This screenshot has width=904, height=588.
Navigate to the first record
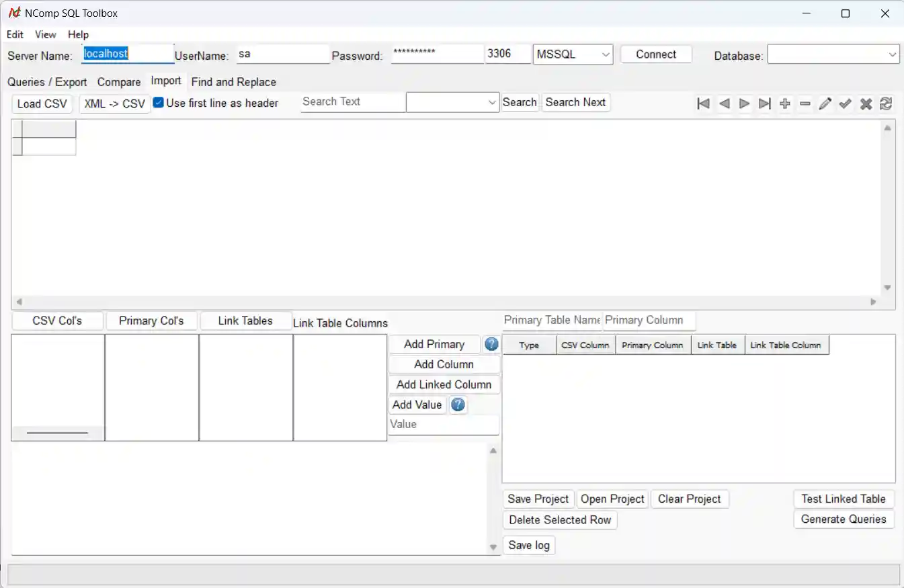[x=704, y=103]
